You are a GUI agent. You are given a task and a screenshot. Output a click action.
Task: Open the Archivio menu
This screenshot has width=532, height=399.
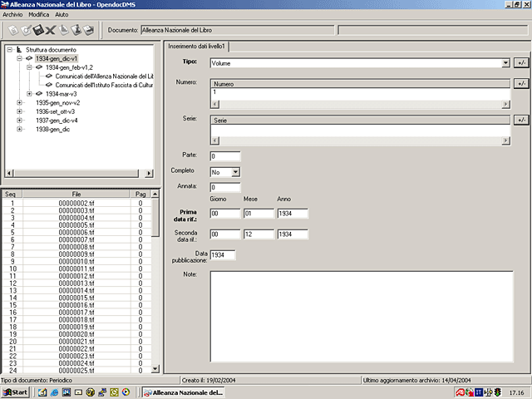coord(12,15)
